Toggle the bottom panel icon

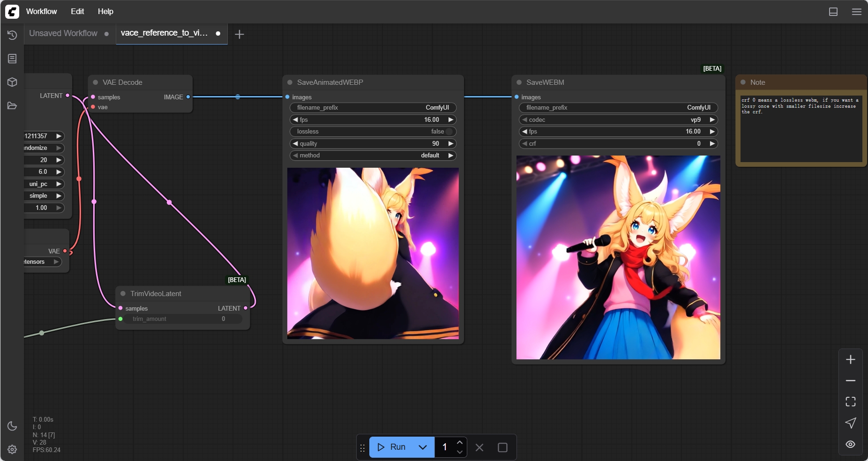[833, 12]
